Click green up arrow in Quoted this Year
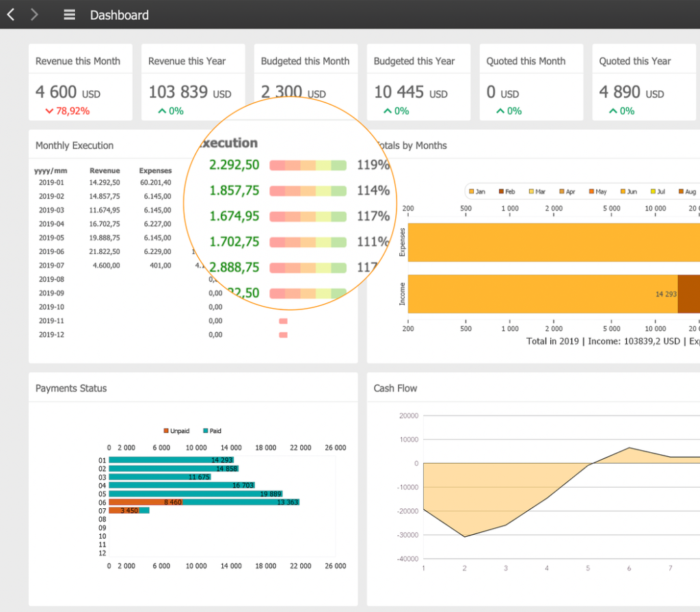The image size is (700, 612). coord(612,111)
